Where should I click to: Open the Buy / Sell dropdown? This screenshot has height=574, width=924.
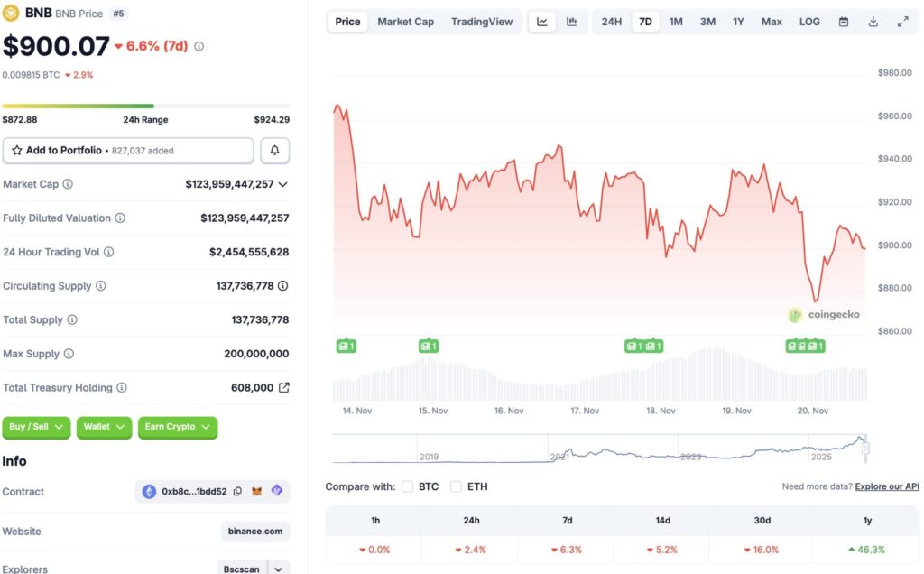point(36,428)
